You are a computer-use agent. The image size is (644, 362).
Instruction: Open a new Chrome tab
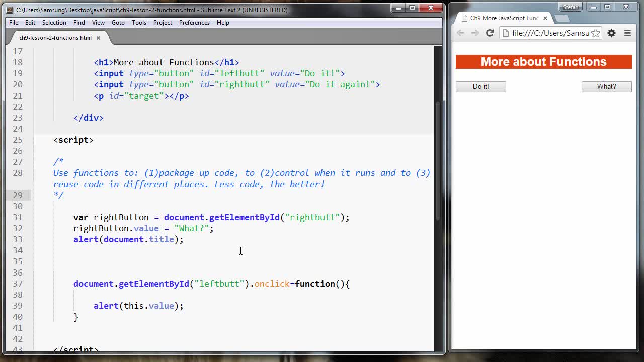(x=561, y=18)
